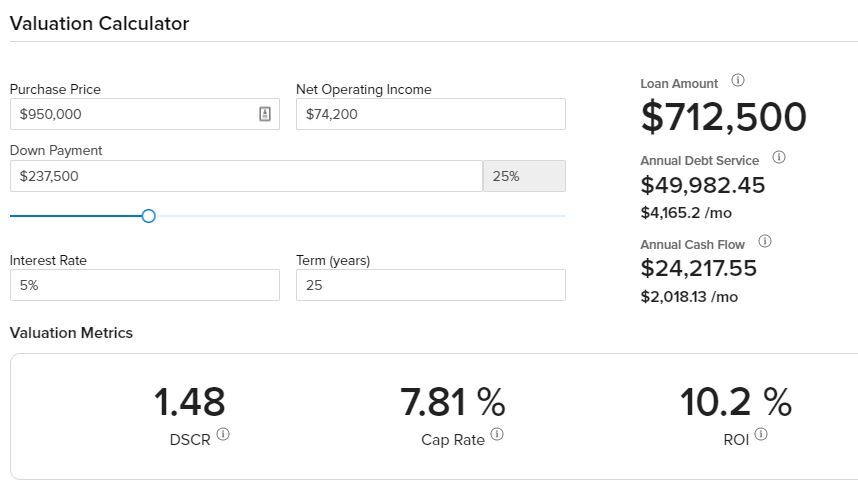Click the Interest Rate input field
858x497 pixels.
[144, 285]
